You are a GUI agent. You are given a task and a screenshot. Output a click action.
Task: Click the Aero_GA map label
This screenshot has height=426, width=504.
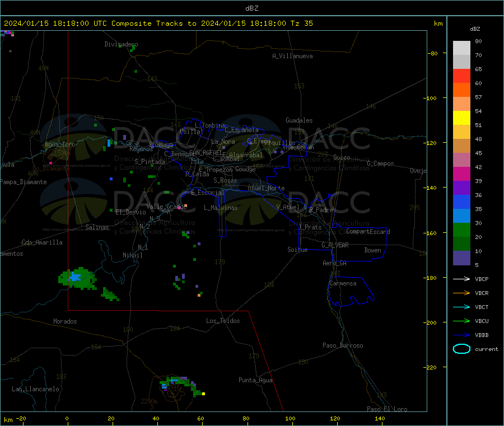click(335, 263)
